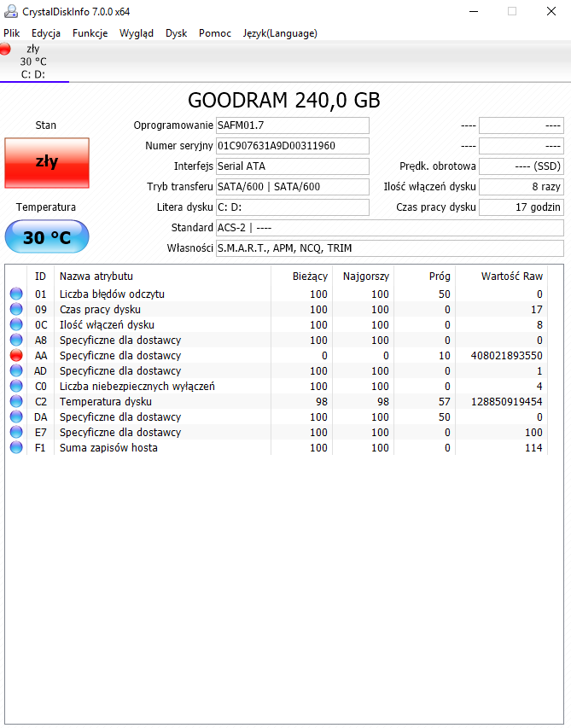This screenshot has width=571, height=728.
Task: Click the Oprogramowanie field SAFM01.7
Action: 293,125
